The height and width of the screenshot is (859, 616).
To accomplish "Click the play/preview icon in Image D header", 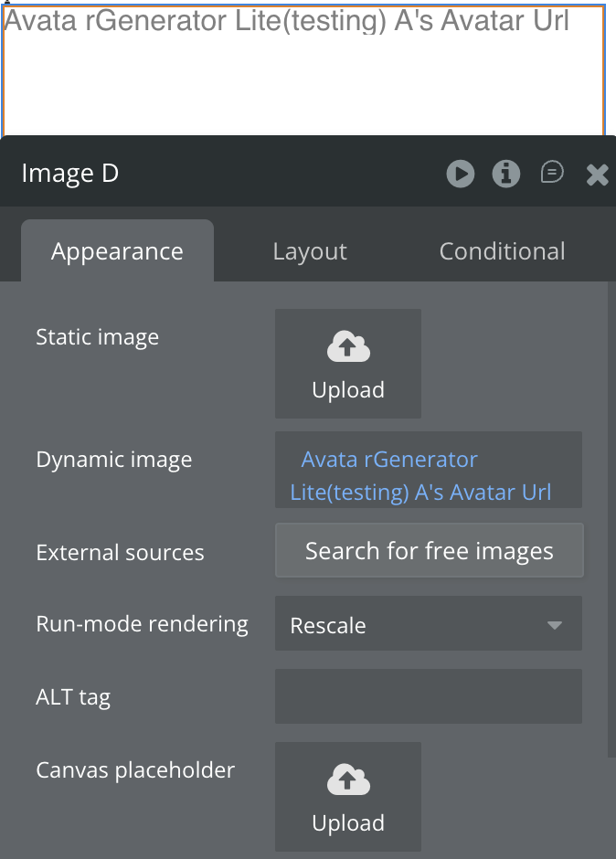I will click(460, 174).
